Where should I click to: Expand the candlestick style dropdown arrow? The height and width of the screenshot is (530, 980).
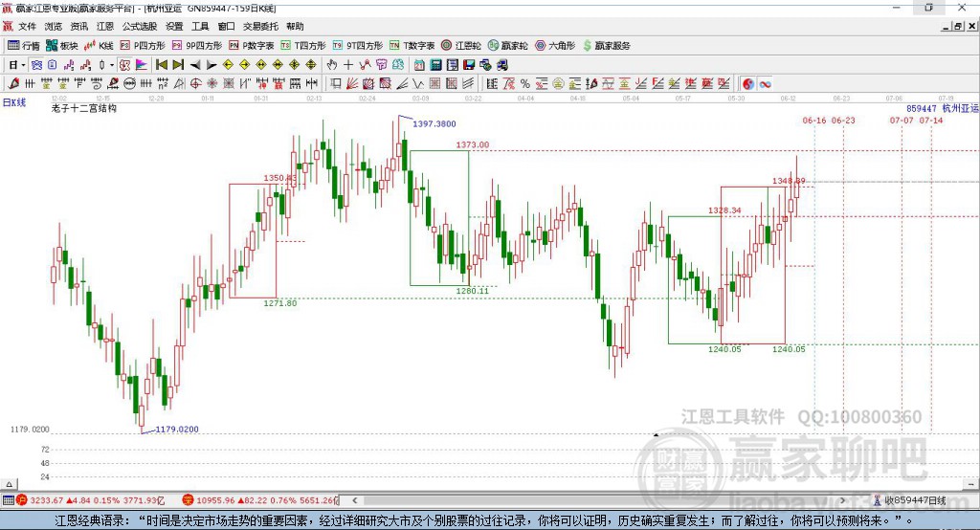[x=112, y=65]
